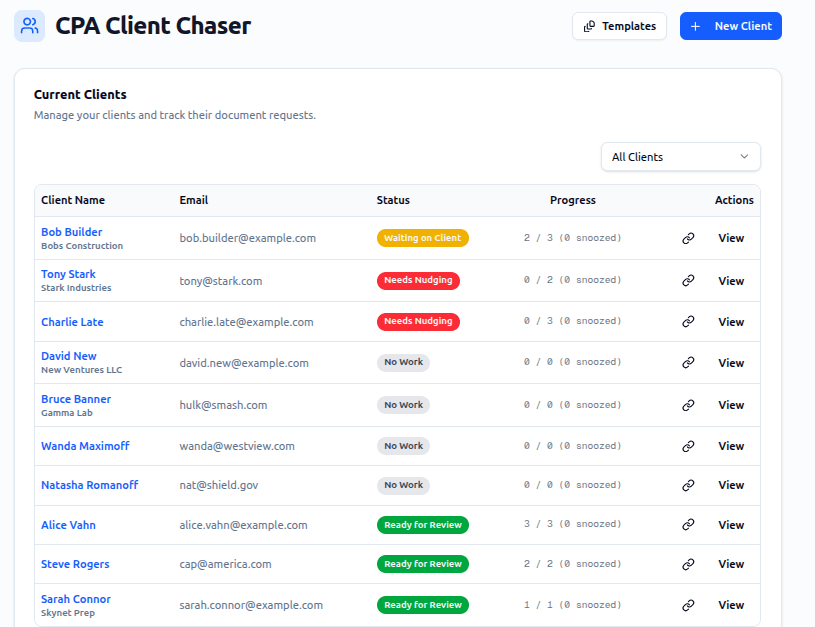Click Waiting on Client status badge
815x627 pixels.
coord(422,238)
